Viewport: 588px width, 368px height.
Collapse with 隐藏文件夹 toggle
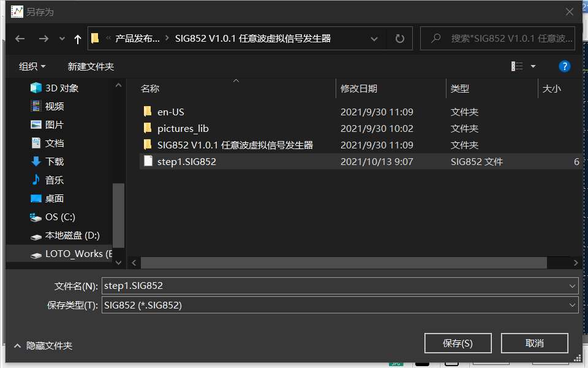[43, 345]
